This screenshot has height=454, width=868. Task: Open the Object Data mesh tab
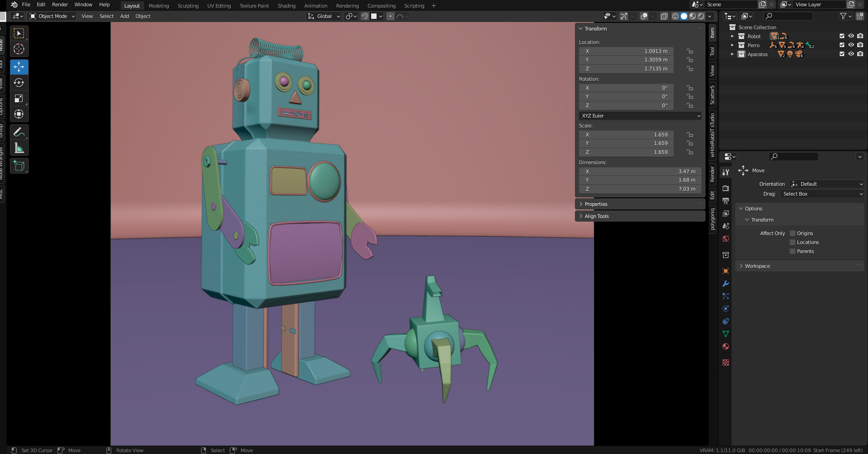tap(726, 334)
